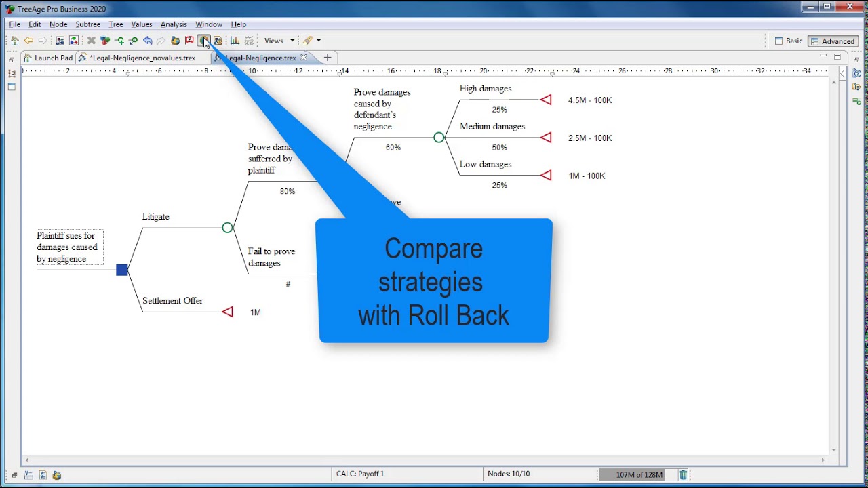Viewport: 868px width, 488px height.
Task: Click the plus button to add new tab
Action: (x=328, y=58)
